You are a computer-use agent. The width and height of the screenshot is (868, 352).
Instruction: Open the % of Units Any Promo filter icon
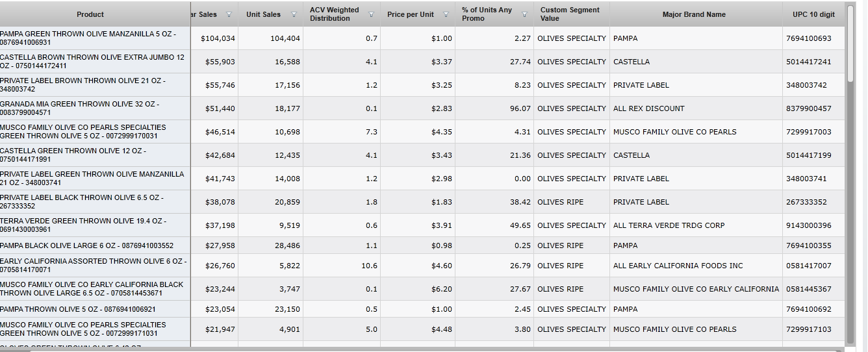coord(524,14)
